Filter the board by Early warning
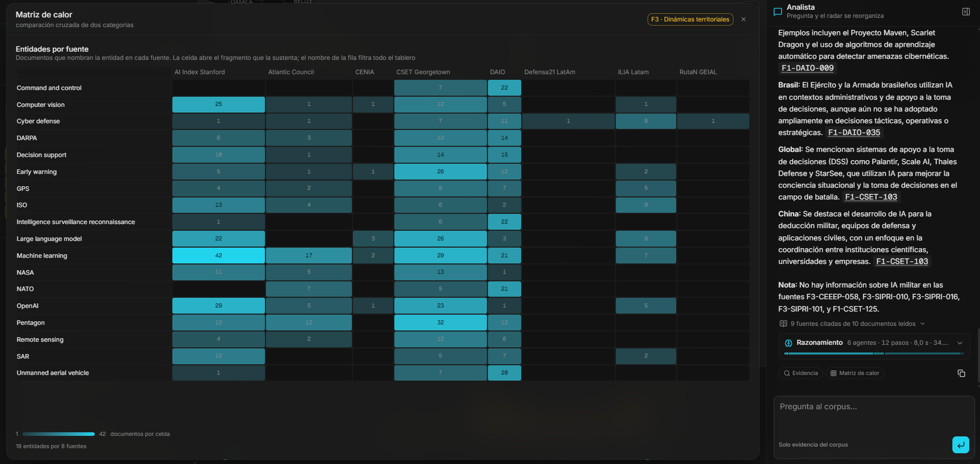Screen dimensions: 980x464 click(36, 172)
